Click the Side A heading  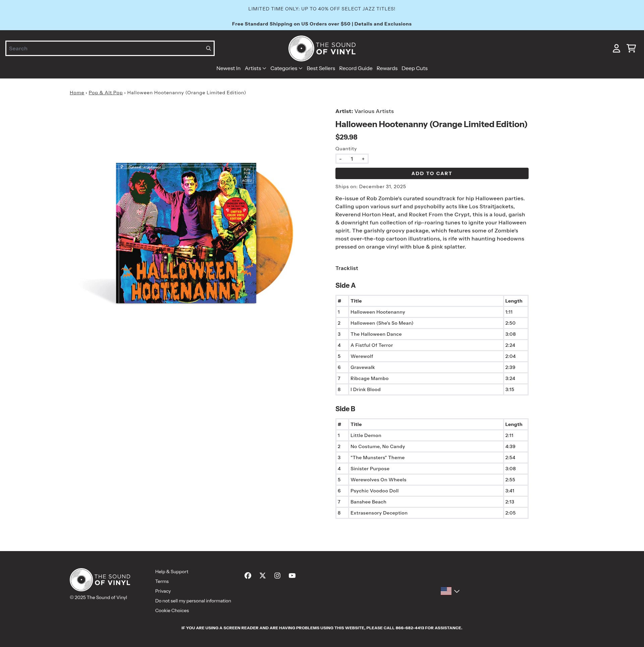coord(345,285)
